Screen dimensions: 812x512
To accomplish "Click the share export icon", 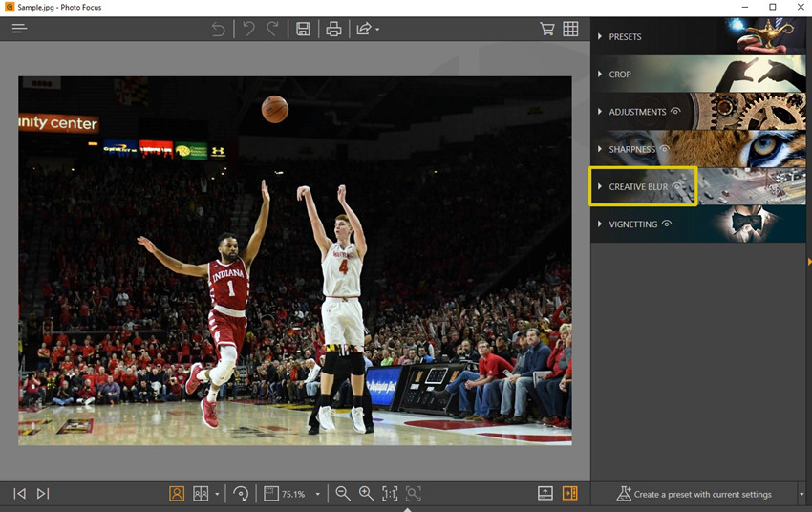I will coord(364,29).
